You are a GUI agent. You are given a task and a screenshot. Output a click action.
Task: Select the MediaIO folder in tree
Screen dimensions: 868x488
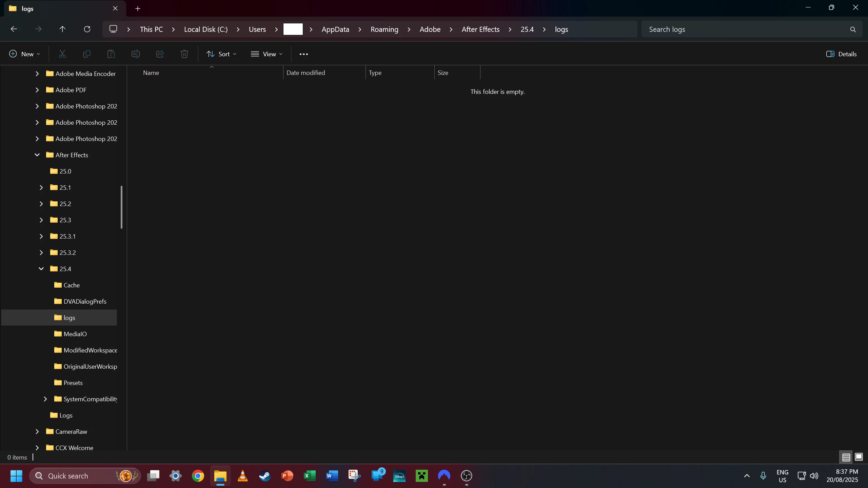(x=75, y=334)
